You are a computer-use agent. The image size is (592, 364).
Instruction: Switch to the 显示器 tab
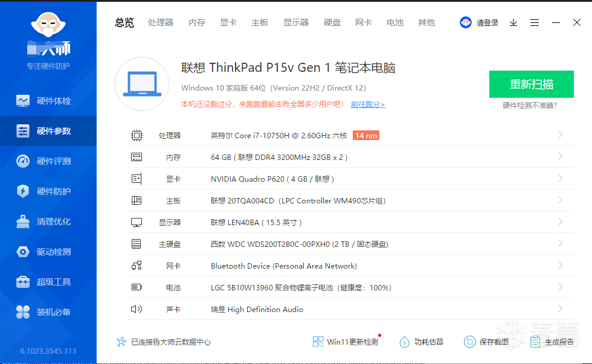coord(296,22)
